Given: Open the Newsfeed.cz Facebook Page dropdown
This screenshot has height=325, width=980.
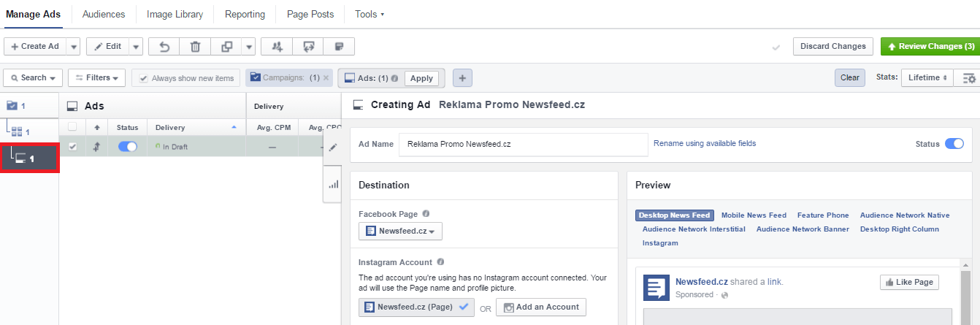Looking at the screenshot, I should pyautogui.click(x=400, y=232).
